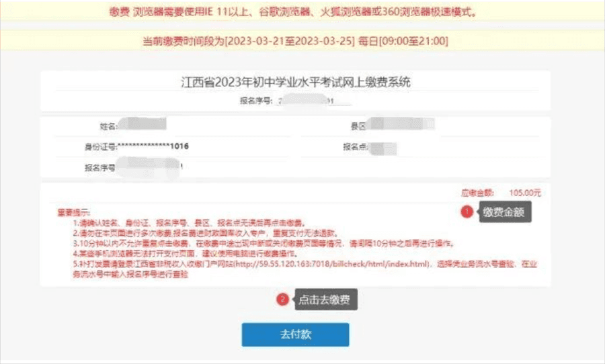
Task: Click the blurred 姓名 value field
Action: click(x=142, y=124)
